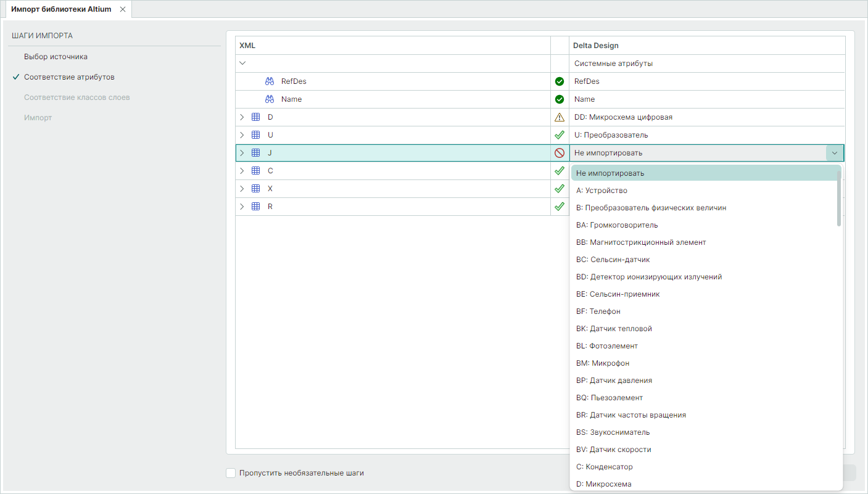Click the green check status for RefDes
Viewport: 868px width, 494px height.
(560, 81)
